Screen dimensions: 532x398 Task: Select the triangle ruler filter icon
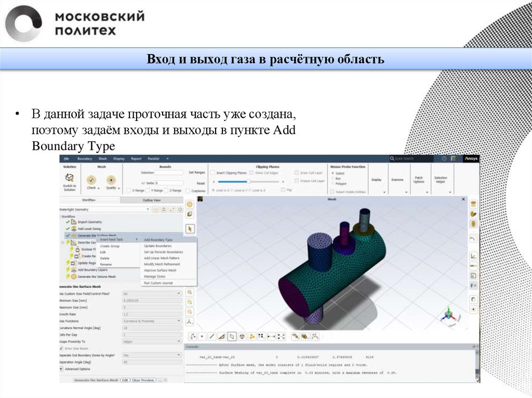222,336
